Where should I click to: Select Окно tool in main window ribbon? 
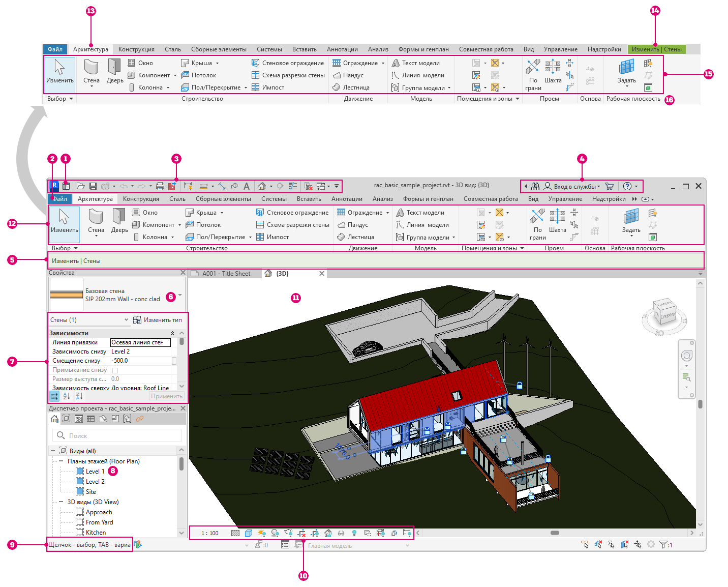coord(145,213)
